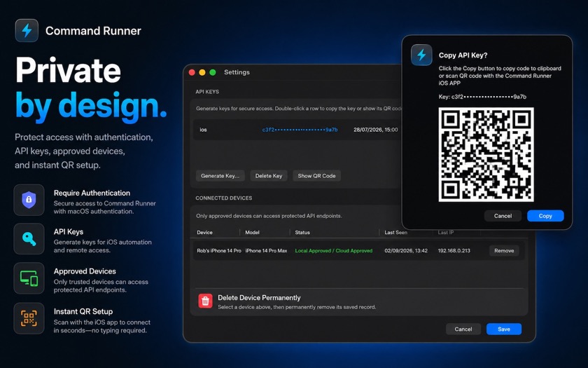Cancel the Copy API Key dialog
588x368 pixels.
click(503, 216)
